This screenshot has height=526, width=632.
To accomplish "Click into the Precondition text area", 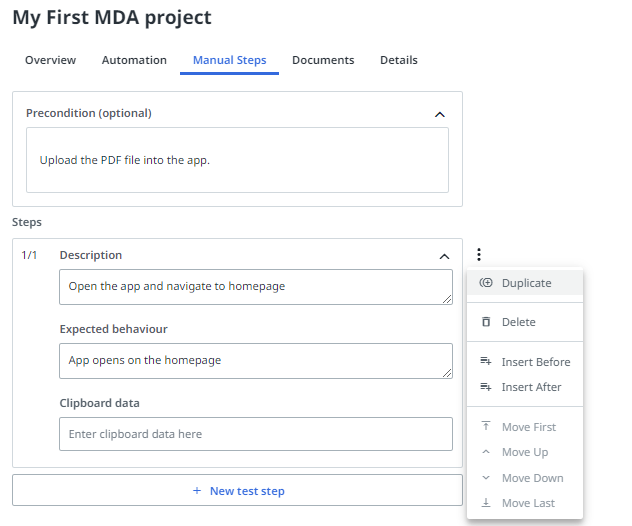I will coord(237,160).
